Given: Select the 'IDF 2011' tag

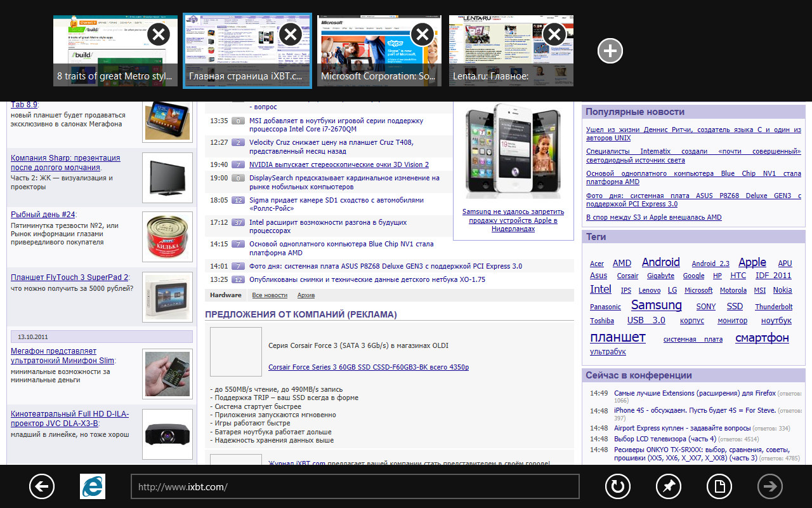Looking at the screenshot, I should (x=773, y=276).
